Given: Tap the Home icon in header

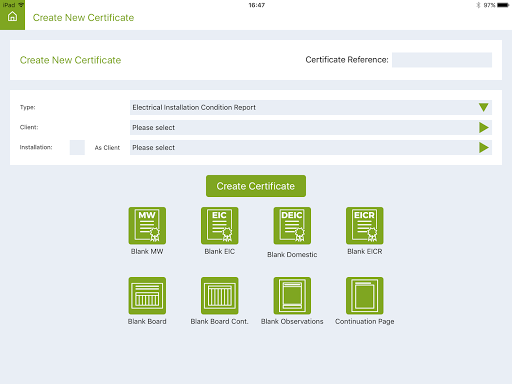Looking at the screenshot, I should pos(12,16).
